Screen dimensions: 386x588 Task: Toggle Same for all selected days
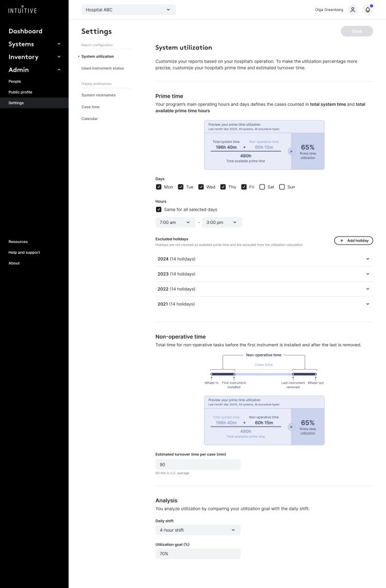click(159, 210)
